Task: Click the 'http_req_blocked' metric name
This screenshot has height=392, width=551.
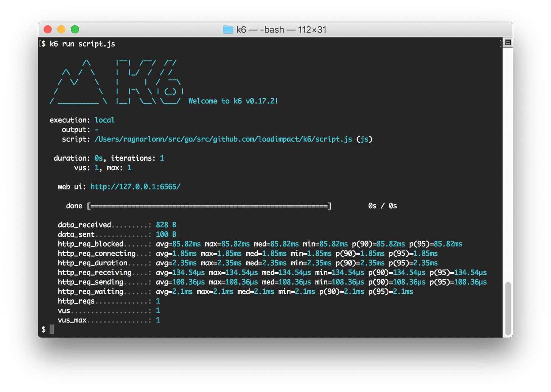Action: pyautogui.click(x=90, y=244)
